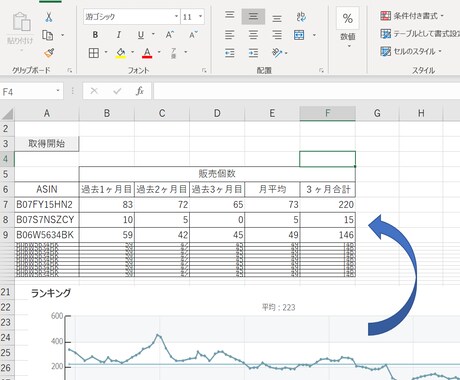Screen dimensions: 460x380
Task: Click the Cut scissors icon
Action: click(49, 17)
